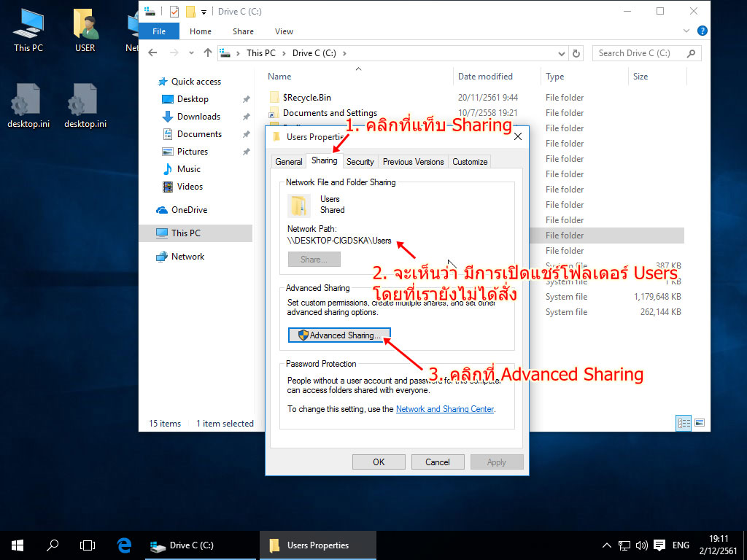Open This PC desktop icon

(x=28, y=29)
